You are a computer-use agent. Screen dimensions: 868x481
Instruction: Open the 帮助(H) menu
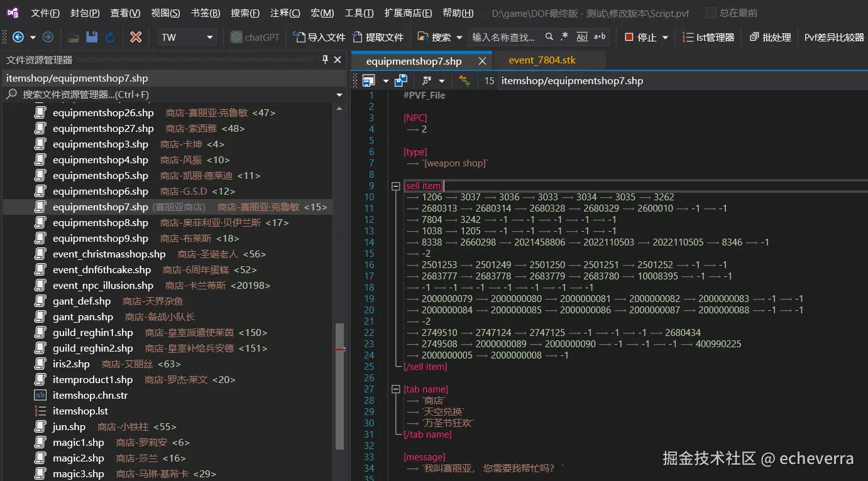coord(458,13)
